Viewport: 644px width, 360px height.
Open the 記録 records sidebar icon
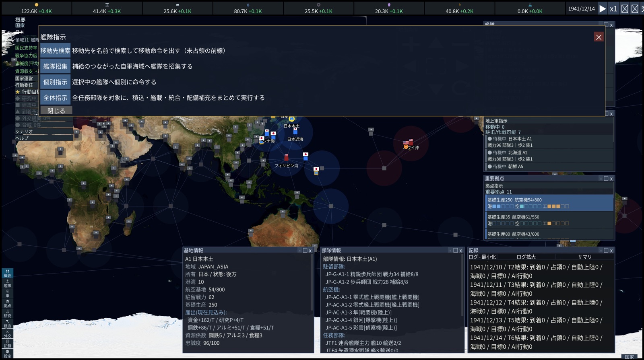pos(7,344)
